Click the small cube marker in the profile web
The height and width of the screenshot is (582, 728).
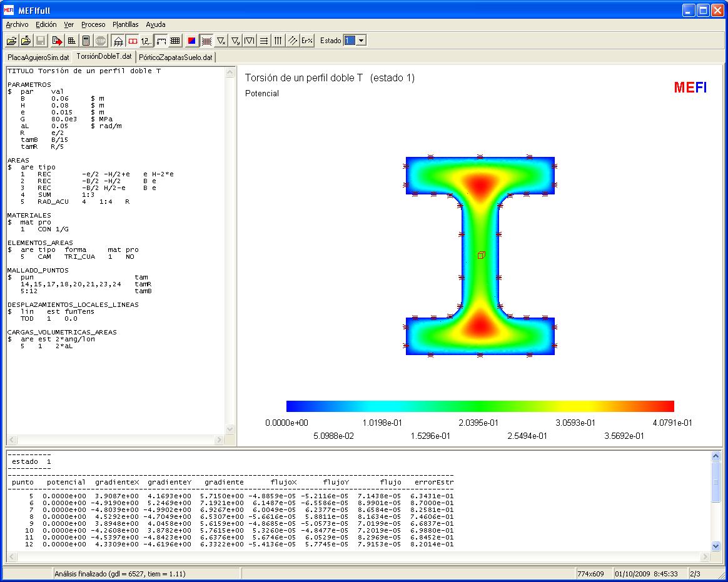pyautogui.click(x=482, y=255)
